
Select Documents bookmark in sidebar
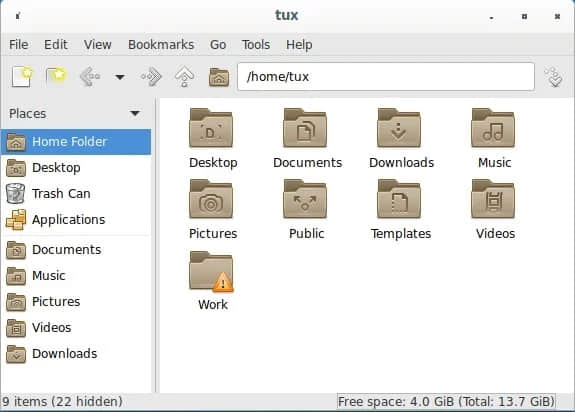point(76,250)
